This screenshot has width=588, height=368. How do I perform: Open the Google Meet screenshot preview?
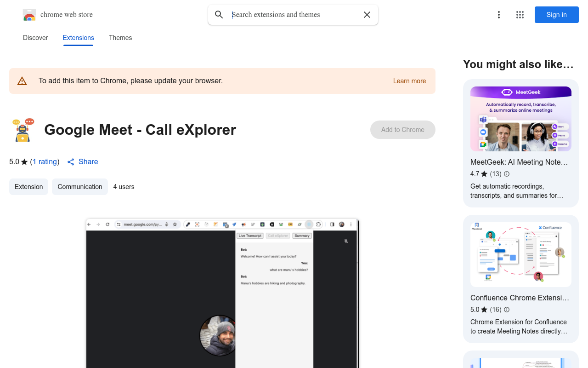[x=222, y=293]
